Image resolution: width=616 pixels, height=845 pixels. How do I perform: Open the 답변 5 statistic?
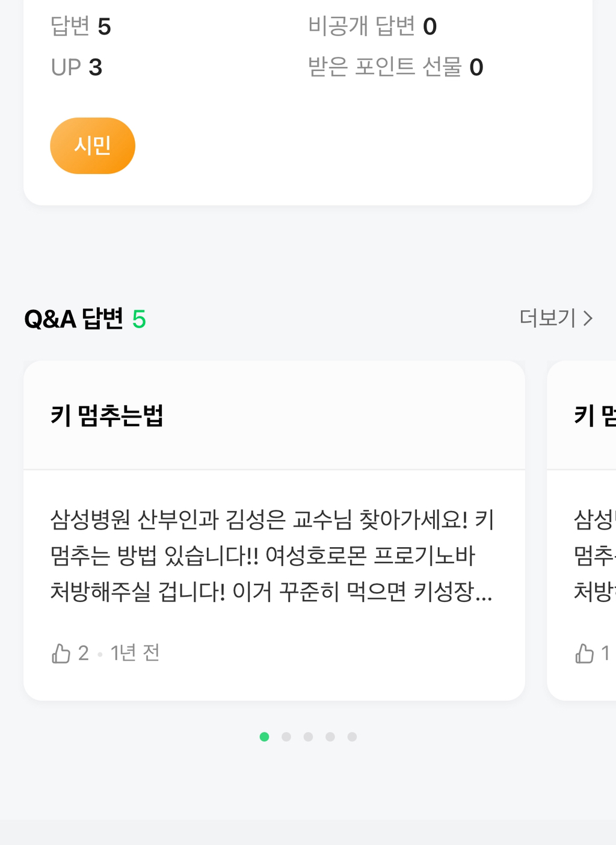[81, 26]
